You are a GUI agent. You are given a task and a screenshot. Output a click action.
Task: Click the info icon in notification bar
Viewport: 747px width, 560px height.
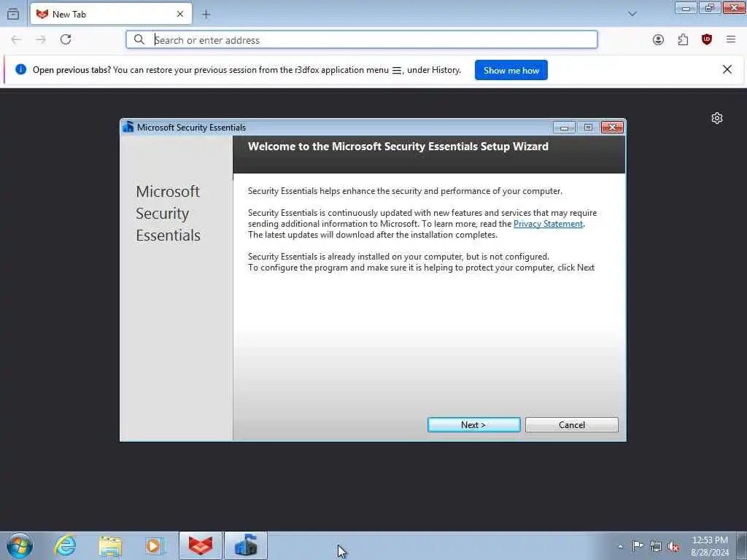coord(20,69)
